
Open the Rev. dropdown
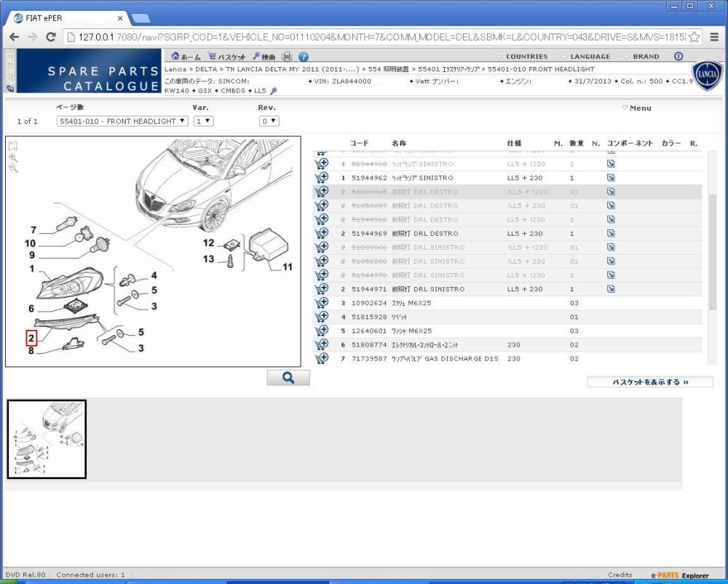pos(269,121)
